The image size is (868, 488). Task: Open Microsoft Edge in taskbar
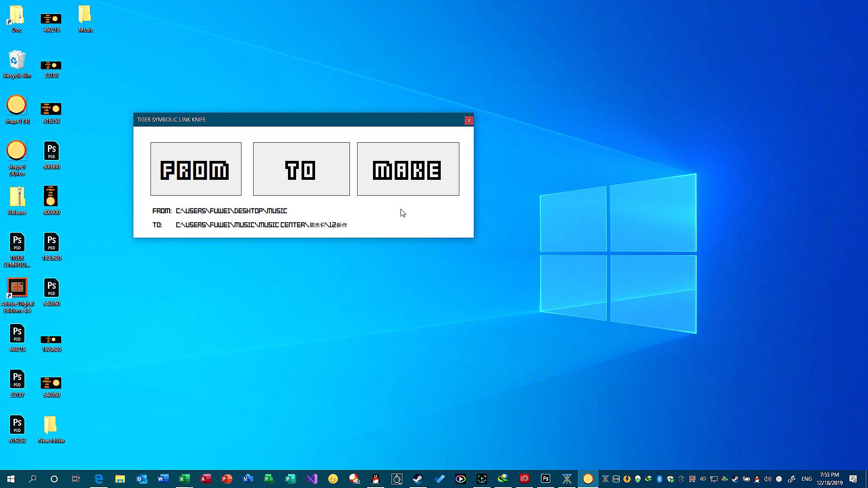click(x=98, y=479)
